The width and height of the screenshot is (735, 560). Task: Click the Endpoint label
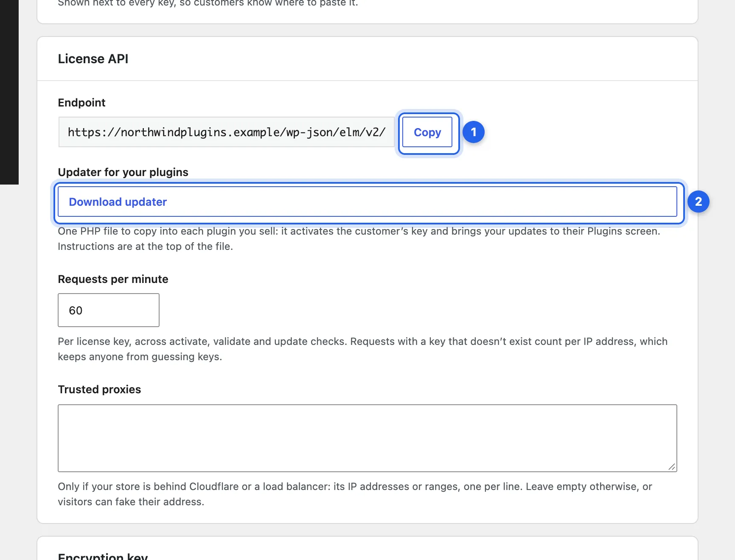tap(81, 103)
